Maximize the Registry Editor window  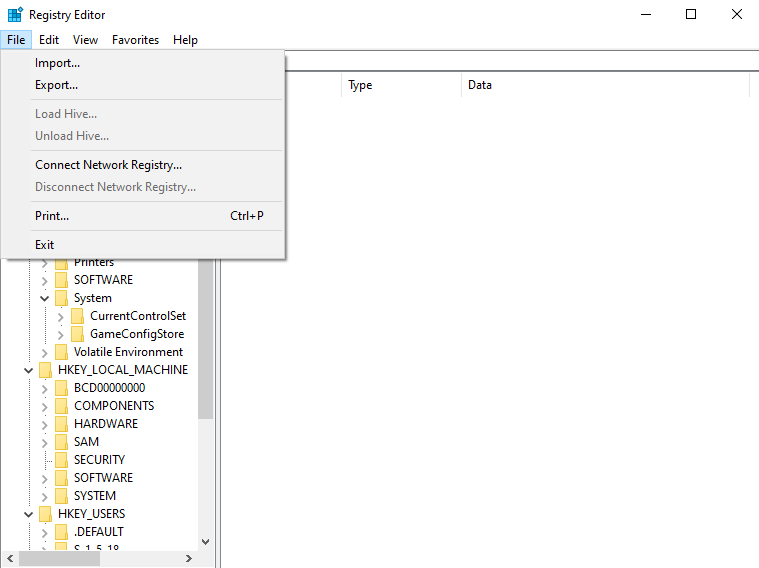point(691,15)
